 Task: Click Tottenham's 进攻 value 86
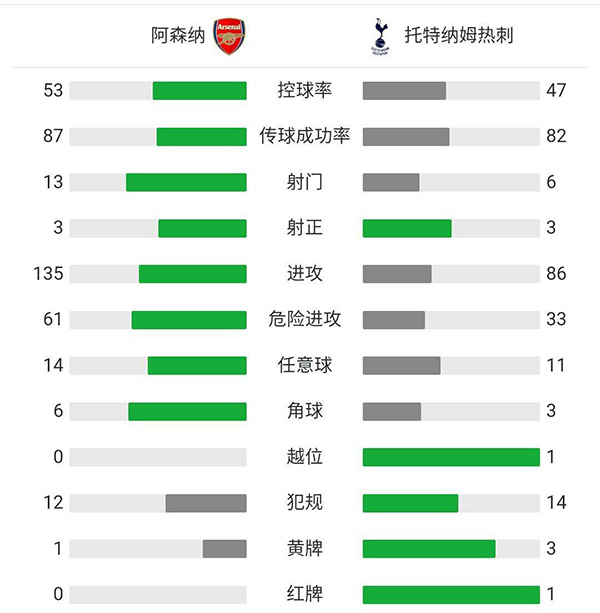[x=556, y=274]
